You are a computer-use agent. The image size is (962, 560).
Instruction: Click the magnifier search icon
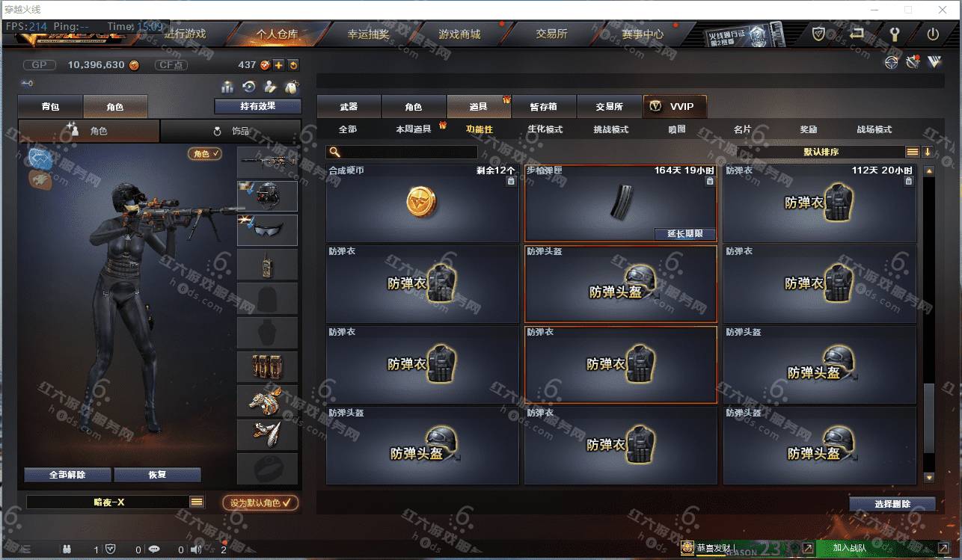[334, 152]
